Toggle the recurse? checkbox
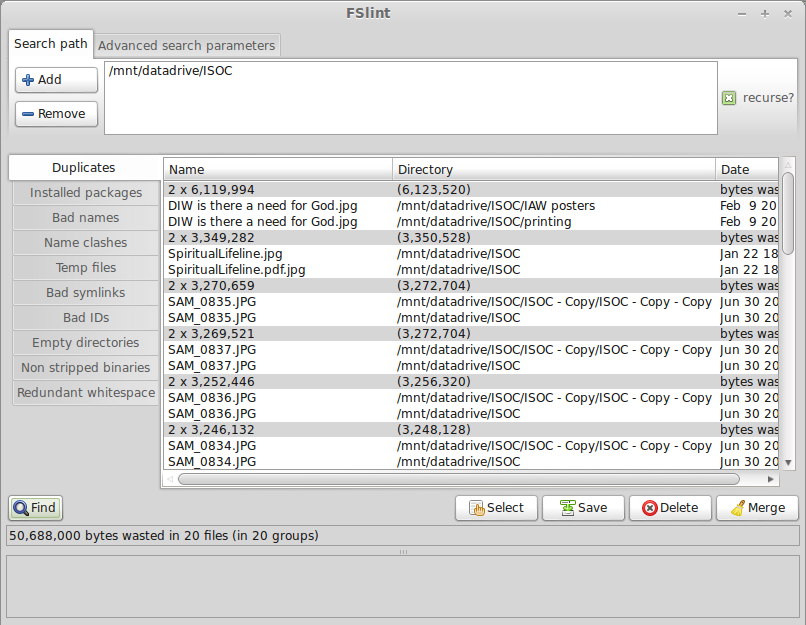806x625 pixels. coord(729,99)
